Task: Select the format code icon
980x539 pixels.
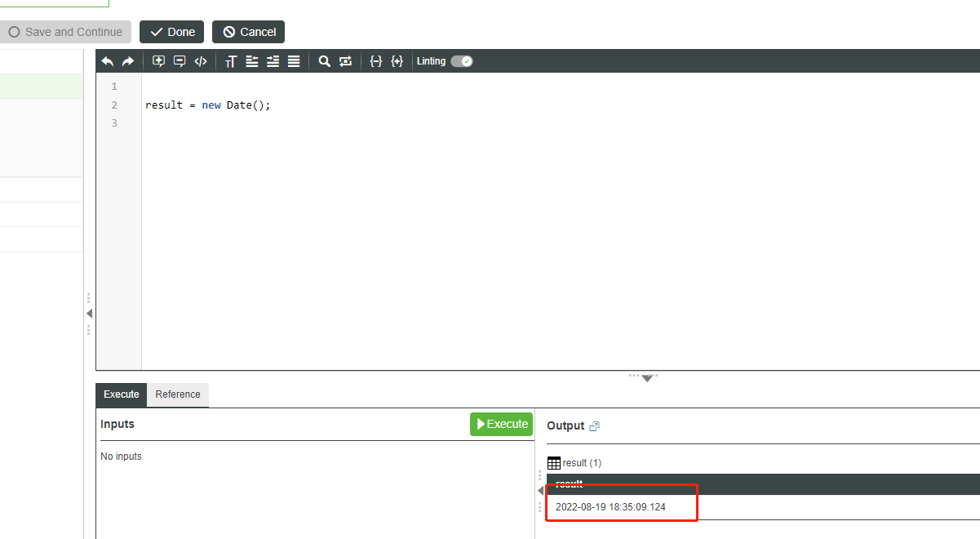Action: coord(294,60)
